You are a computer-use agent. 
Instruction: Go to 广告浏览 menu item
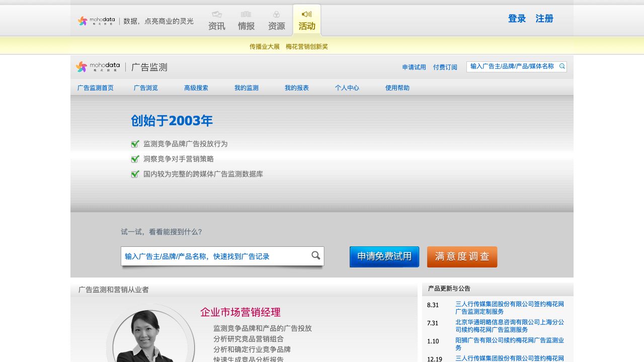point(146,88)
